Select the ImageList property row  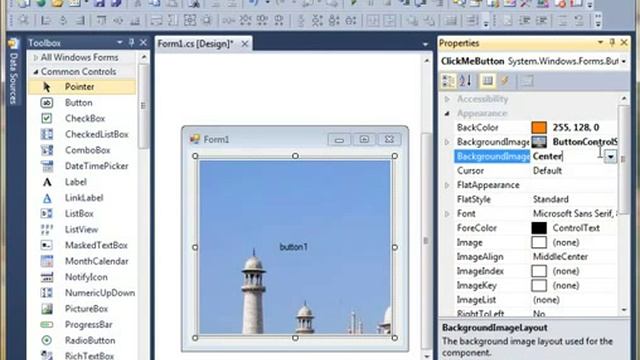(536, 300)
